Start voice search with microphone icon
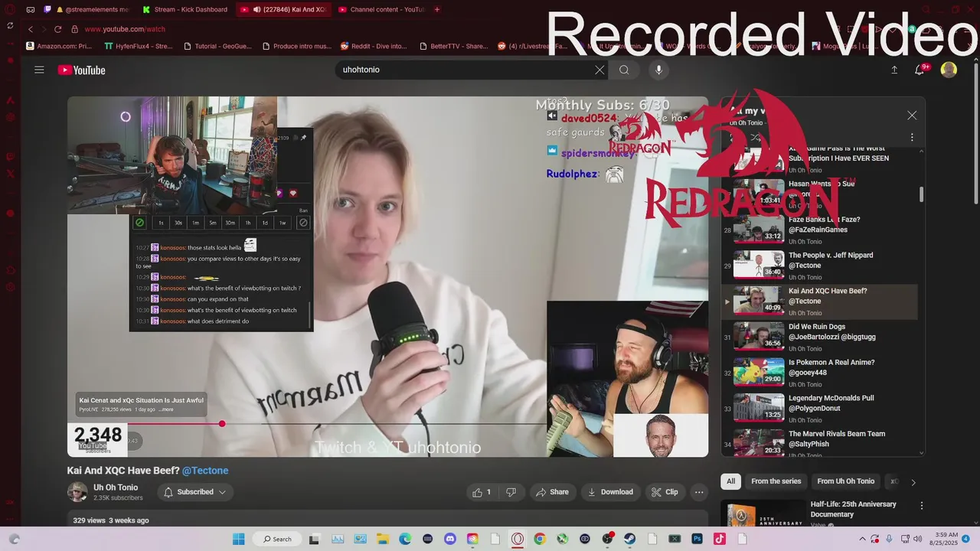980x551 pixels. click(658, 70)
